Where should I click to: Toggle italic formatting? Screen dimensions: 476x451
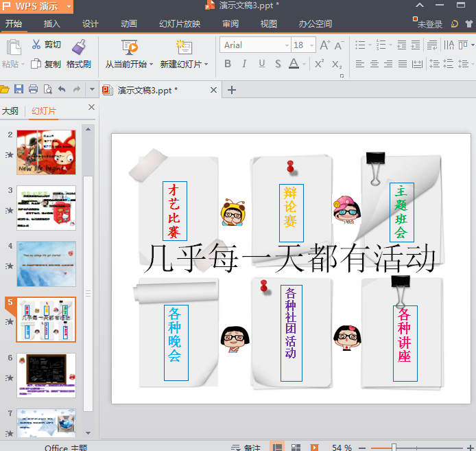[245, 64]
